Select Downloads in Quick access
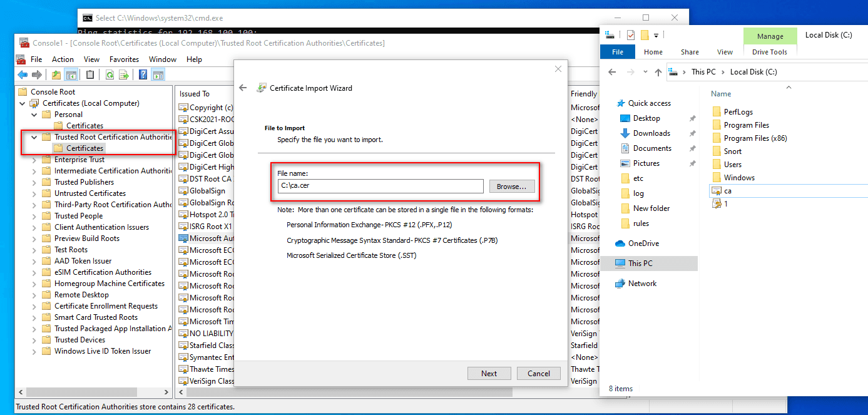The image size is (868, 415). click(651, 133)
